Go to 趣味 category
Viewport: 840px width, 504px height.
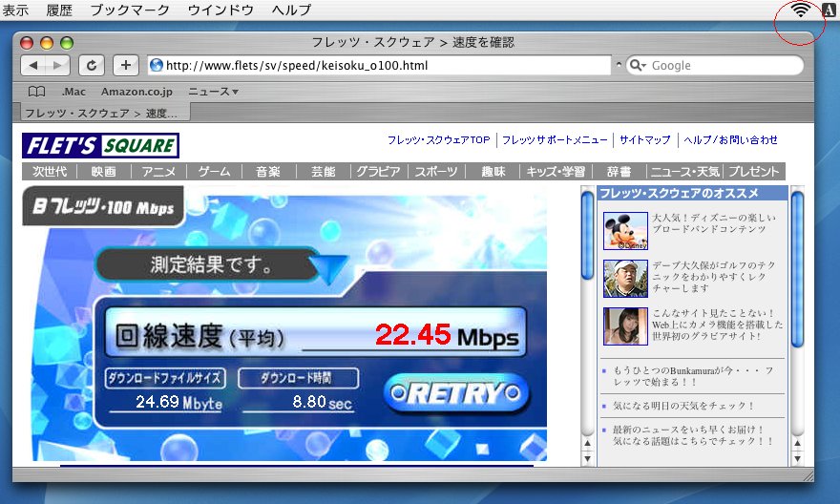pos(493,172)
